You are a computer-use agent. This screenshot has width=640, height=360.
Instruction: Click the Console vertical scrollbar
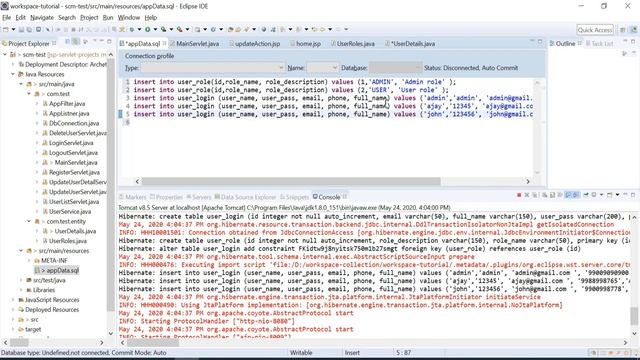click(x=634, y=316)
